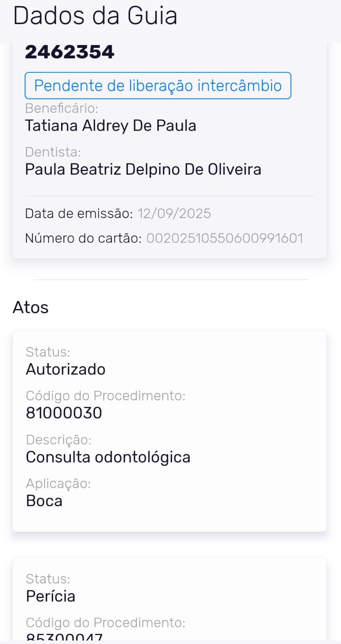341x644 pixels.
Task: Select the card number 00202510550600991601
Action: (224, 238)
